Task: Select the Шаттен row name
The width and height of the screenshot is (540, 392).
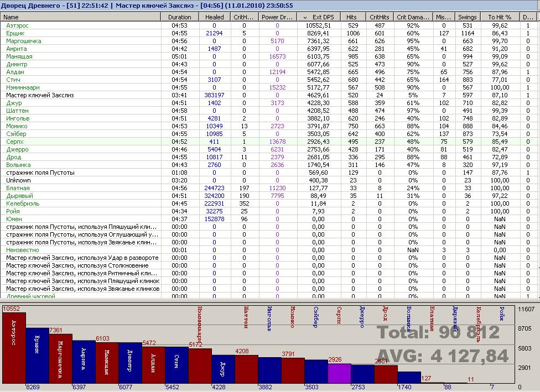Action: coord(17,111)
